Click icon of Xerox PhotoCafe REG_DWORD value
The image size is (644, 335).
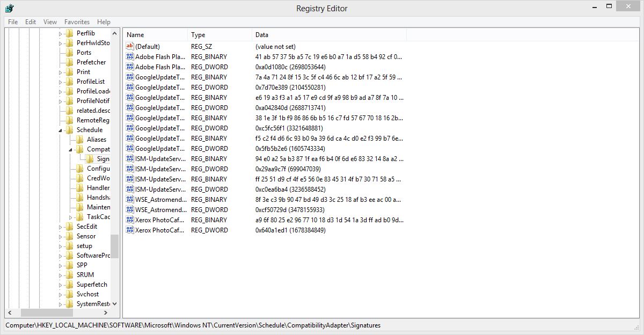point(129,230)
